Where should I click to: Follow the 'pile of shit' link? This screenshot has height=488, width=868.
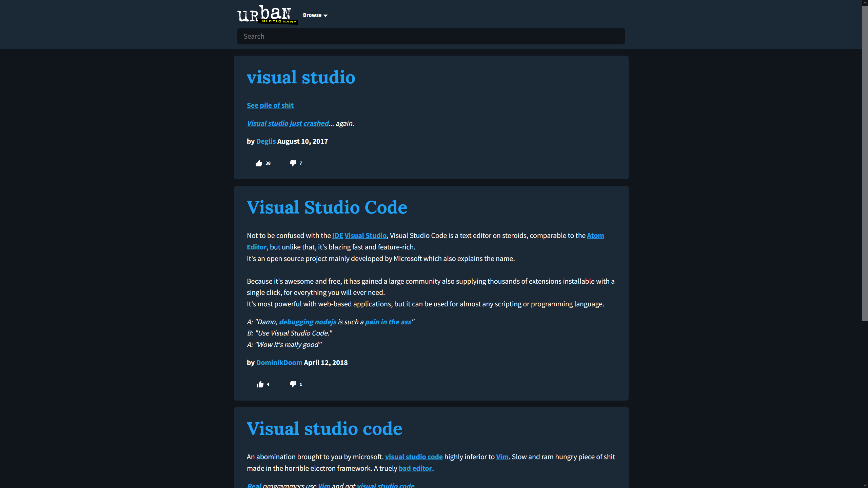[276, 105]
